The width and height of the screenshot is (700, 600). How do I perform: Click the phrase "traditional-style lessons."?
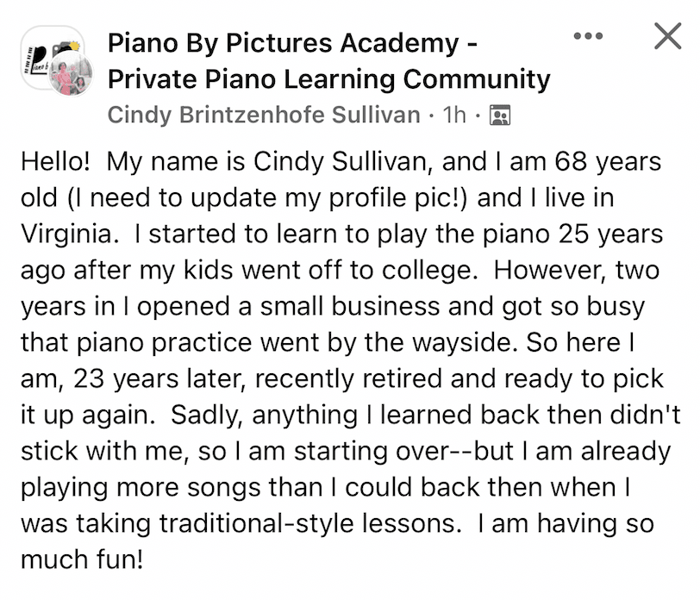(310, 523)
